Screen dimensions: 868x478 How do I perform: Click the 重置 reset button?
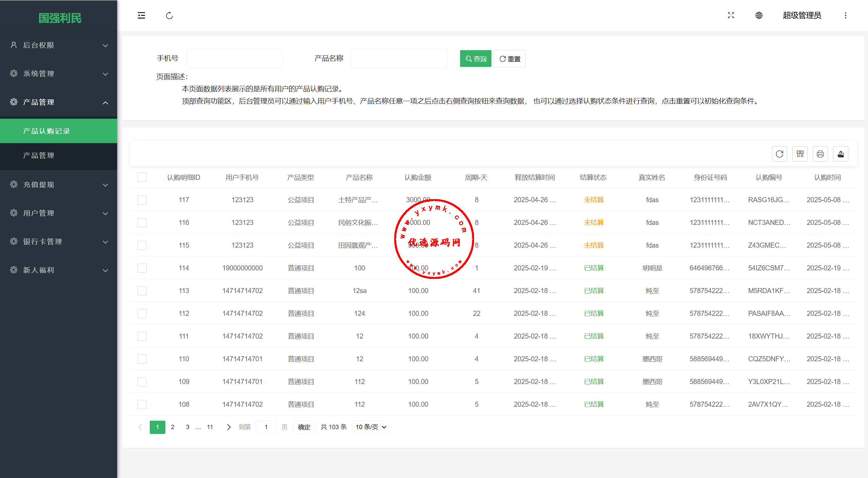510,59
